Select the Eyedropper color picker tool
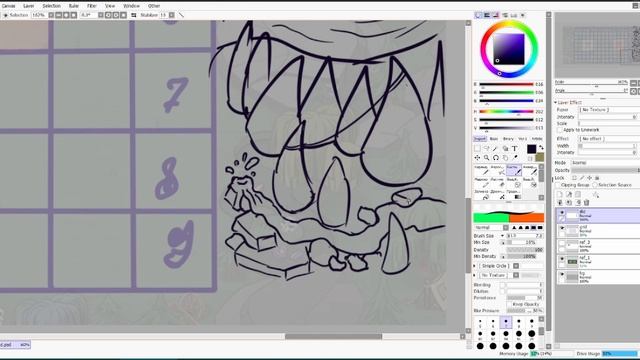This screenshot has width=640, height=360. click(515, 158)
